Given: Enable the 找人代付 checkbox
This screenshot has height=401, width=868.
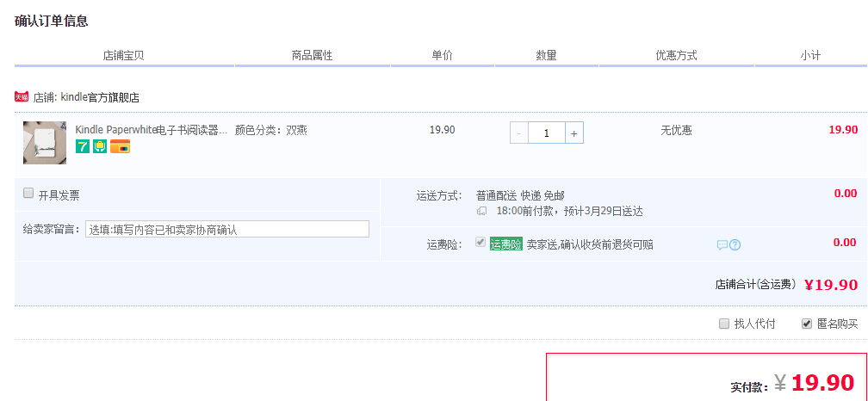Looking at the screenshot, I should (724, 324).
